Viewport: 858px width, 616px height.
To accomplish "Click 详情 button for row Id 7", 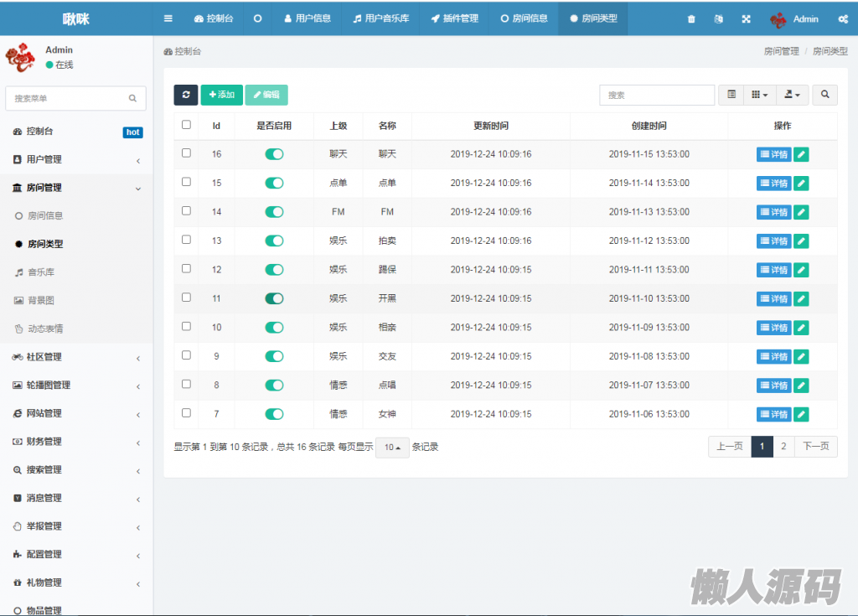I will tap(773, 414).
